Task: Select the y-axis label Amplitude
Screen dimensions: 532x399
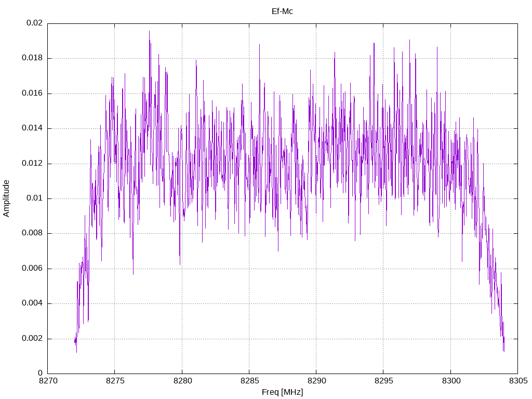Action: (6, 198)
